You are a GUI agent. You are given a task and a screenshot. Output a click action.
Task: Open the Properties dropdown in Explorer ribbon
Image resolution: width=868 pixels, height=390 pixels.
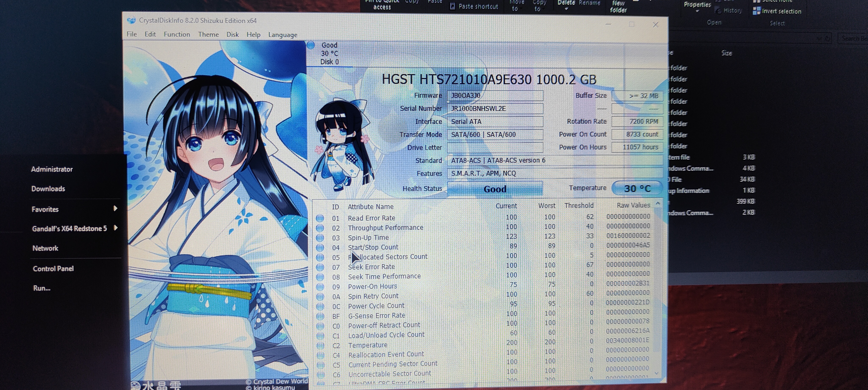pyautogui.click(x=697, y=7)
